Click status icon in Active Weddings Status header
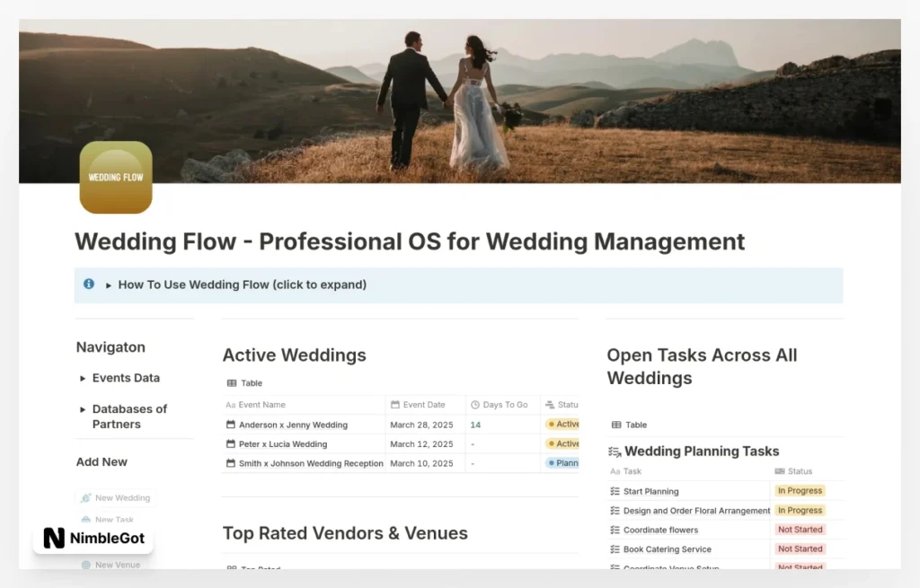920x588 pixels. pos(550,405)
